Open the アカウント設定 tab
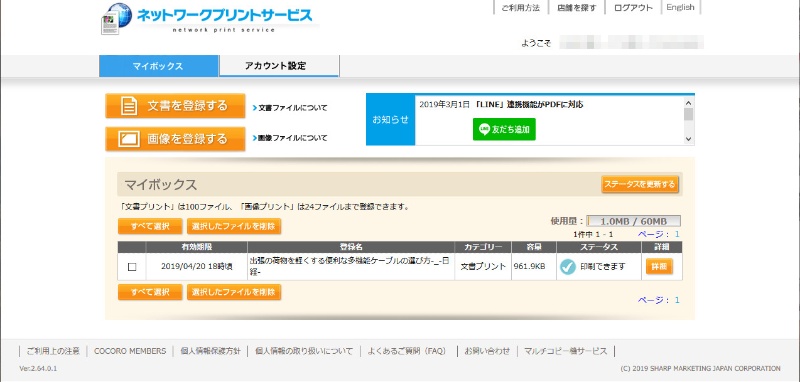The height and width of the screenshot is (382, 800). [279, 66]
